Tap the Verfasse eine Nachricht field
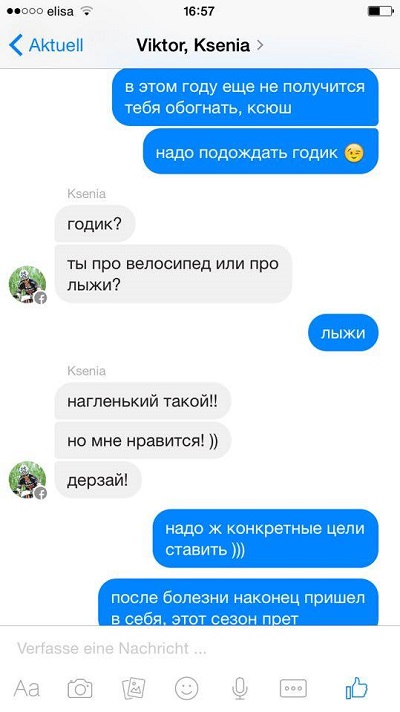 200,648
